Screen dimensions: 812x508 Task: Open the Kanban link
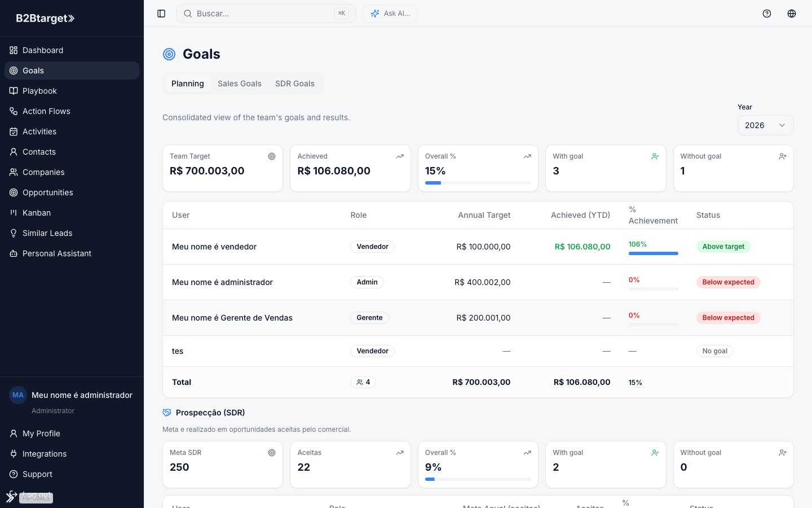pyautogui.click(x=72, y=213)
